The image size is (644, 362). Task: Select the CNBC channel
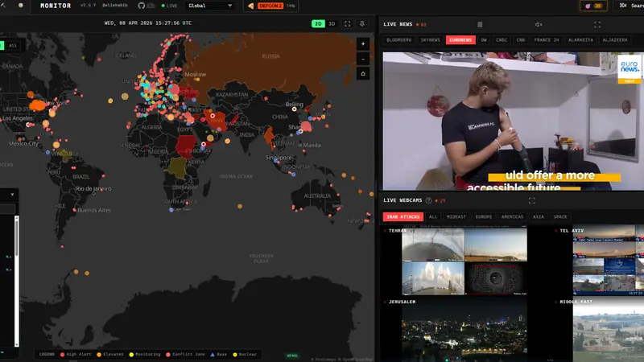501,39
